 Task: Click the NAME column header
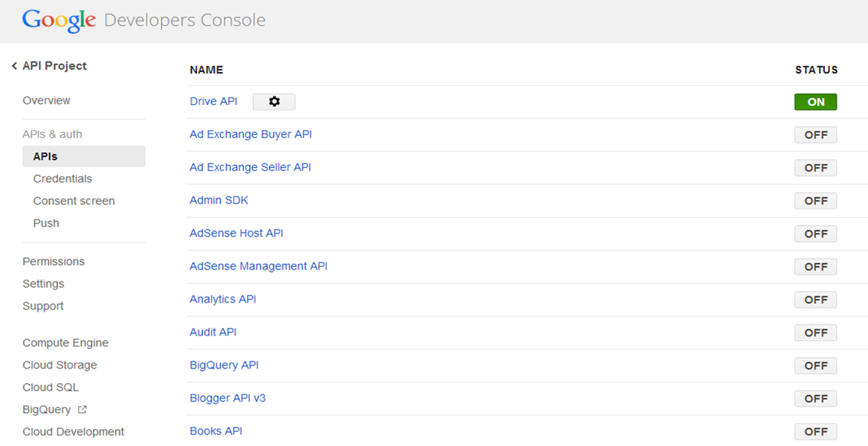coord(206,70)
